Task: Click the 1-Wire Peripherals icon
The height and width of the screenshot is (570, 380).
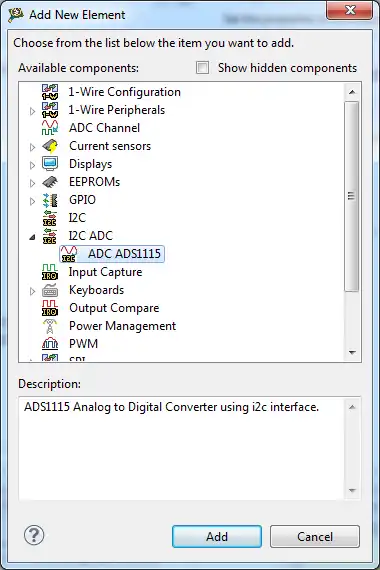Action: point(50,110)
